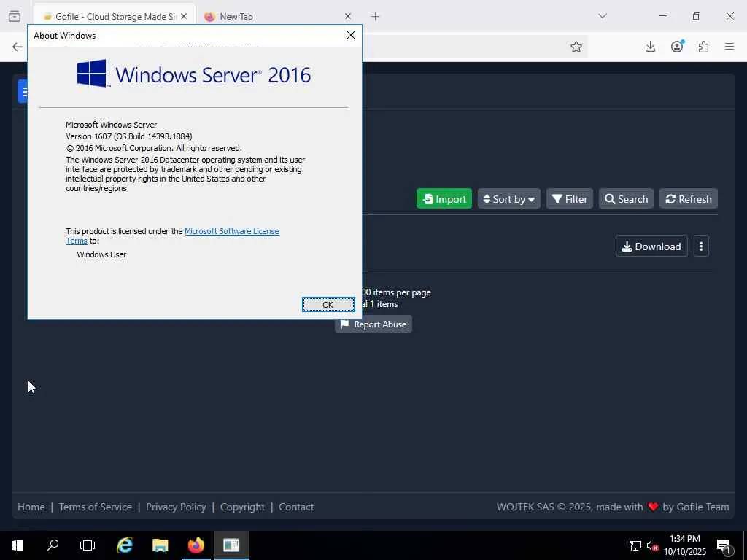747x560 pixels.
Task: Click the muted volume tray icon
Action: tap(652, 545)
